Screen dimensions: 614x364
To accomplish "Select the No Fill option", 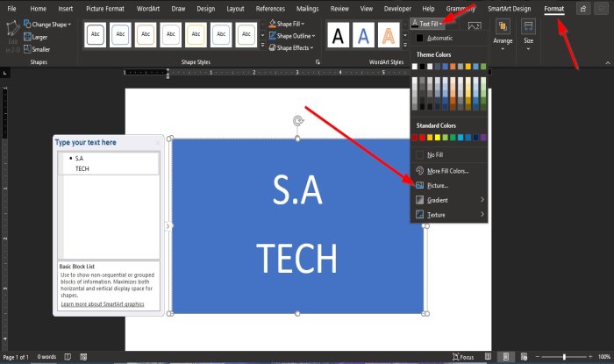I will pos(435,154).
